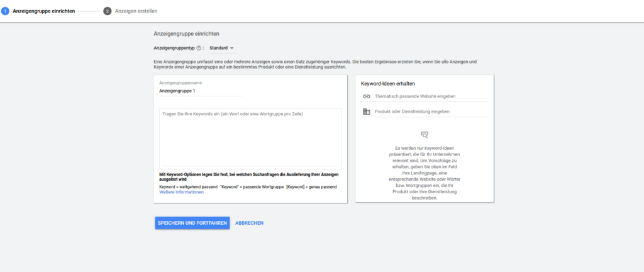Click the keyword ideas hint text paragraph
The height and width of the screenshot is (272, 644).
coord(425,173)
